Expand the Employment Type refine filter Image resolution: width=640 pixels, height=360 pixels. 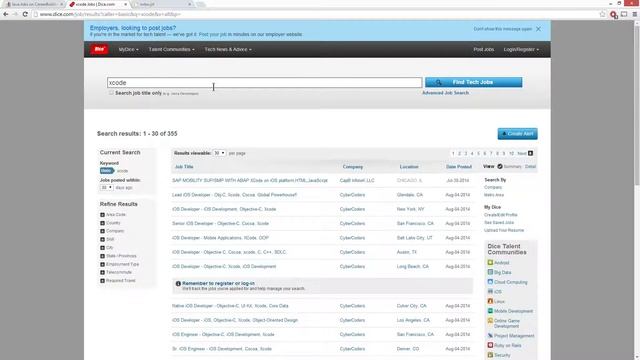(102, 264)
